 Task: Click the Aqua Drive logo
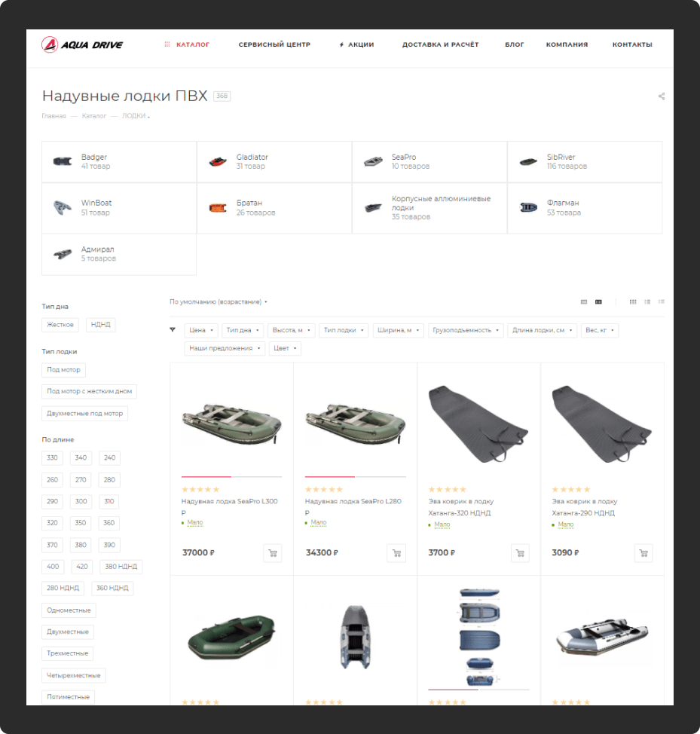click(82, 44)
